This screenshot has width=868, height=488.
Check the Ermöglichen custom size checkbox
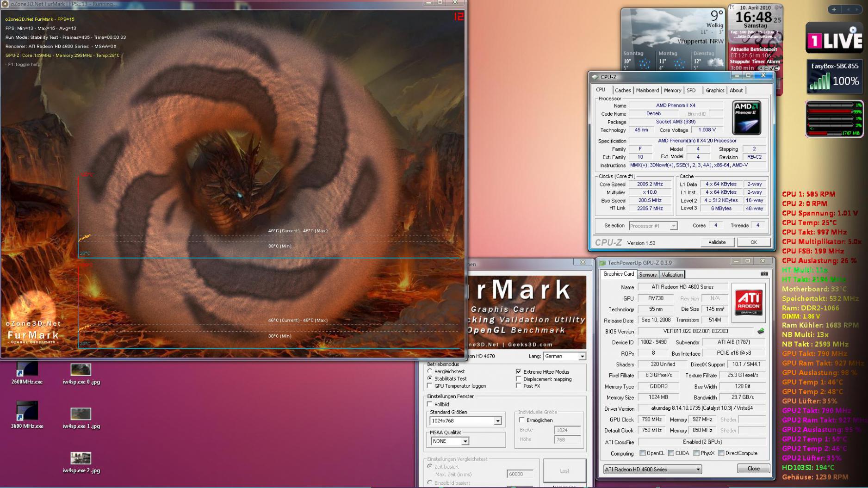point(521,420)
